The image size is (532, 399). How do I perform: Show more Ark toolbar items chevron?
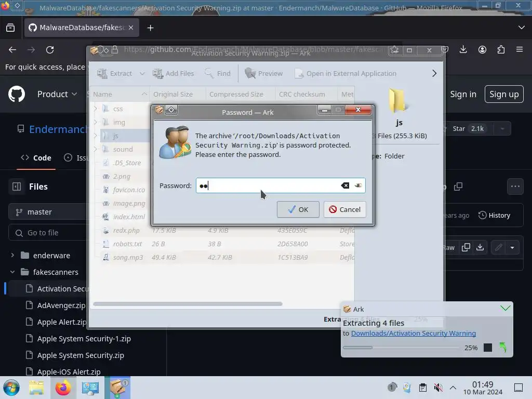tap(434, 73)
